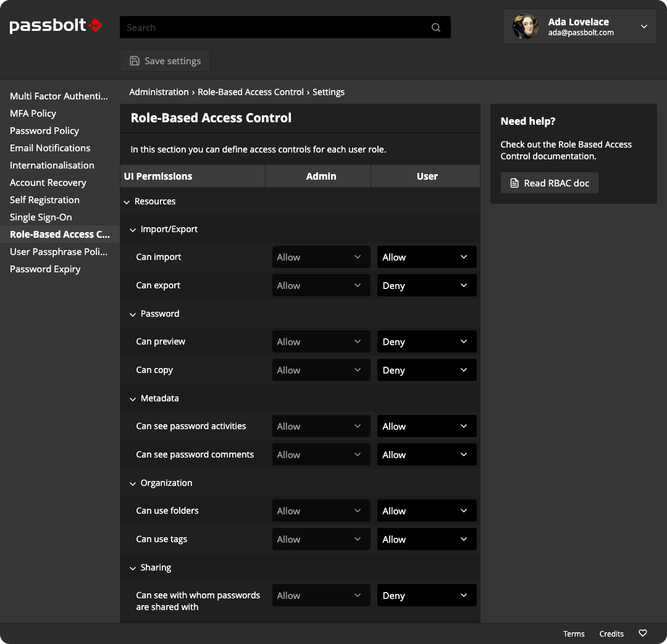
Task: Collapse the Import/Export group
Action: (133, 230)
